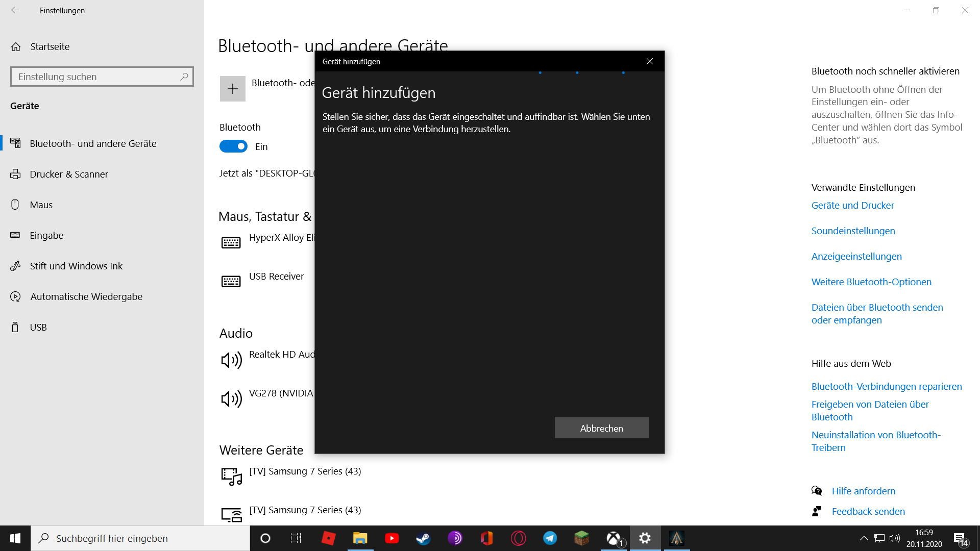Open network icon in system tray
Image resolution: width=980 pixels, height=551 pixels.
879,538
